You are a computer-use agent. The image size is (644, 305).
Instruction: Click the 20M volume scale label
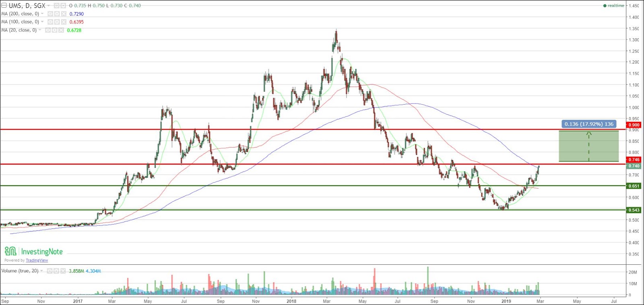(633, 272)
